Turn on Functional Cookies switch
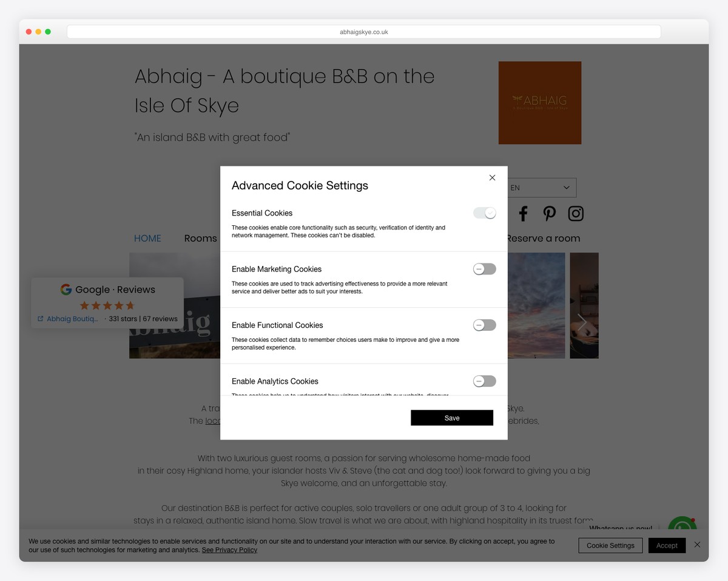This screenshot has width=728, height=581. [484, 325]
